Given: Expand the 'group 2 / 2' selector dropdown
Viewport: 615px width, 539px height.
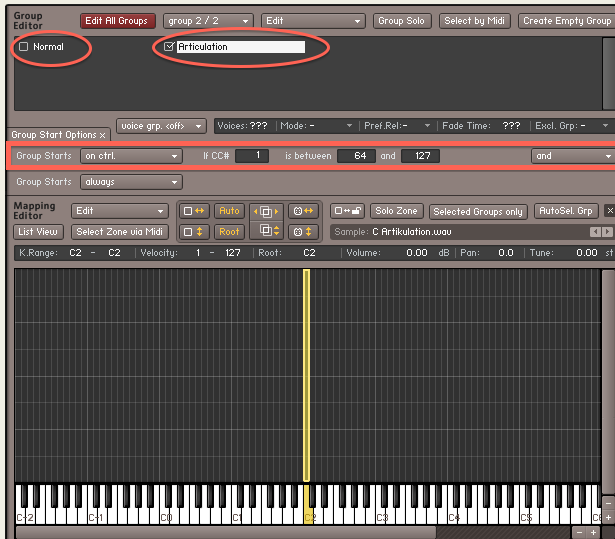Looking at the screenshot, I should (x=207, y=21).
